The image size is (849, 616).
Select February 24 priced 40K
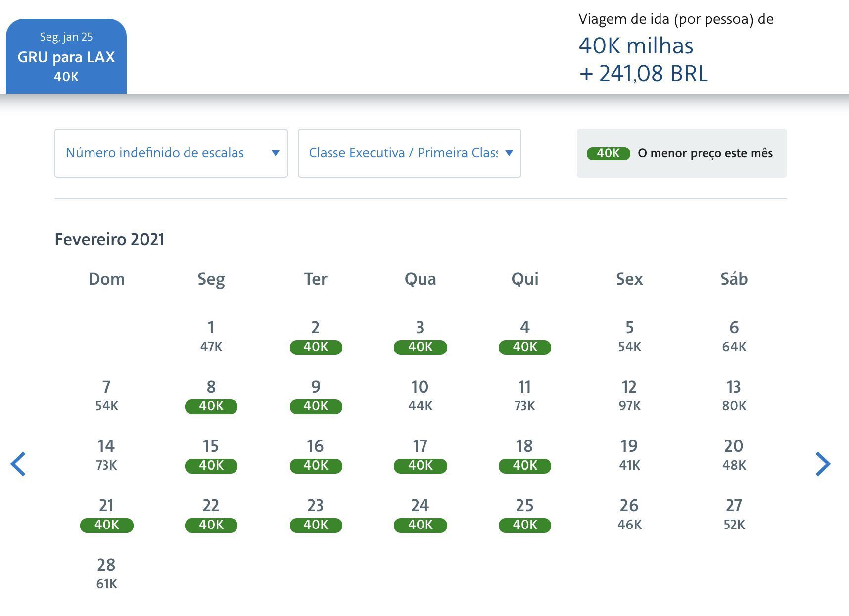pyautogui.click(x=421, y=514)
